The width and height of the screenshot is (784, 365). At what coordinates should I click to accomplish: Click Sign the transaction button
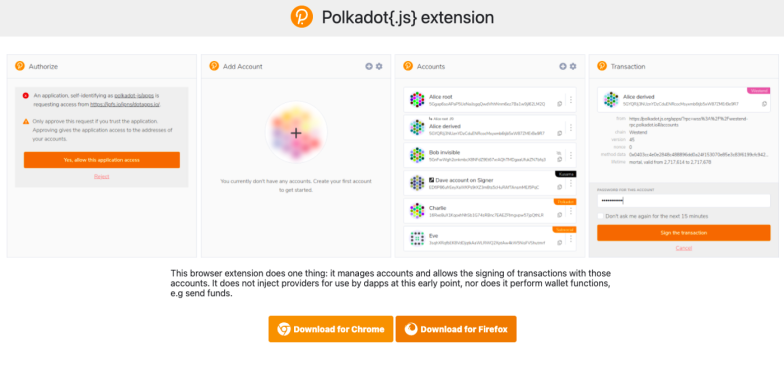point(684,233)
